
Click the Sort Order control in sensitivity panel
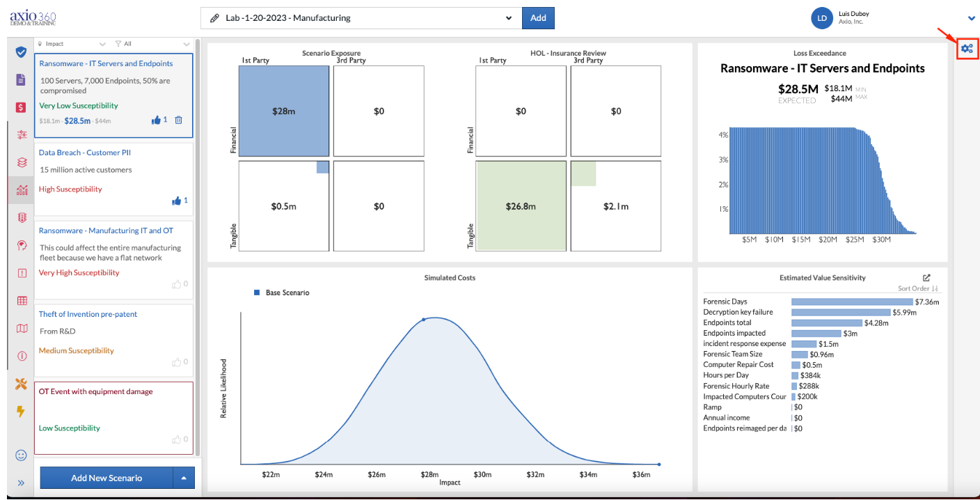pyautogui.click(x=918, y=288)
